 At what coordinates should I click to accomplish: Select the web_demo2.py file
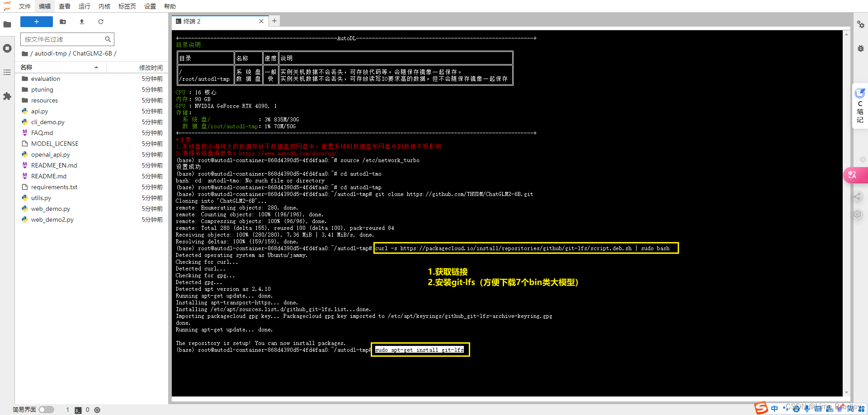click(x=92, y=219)
